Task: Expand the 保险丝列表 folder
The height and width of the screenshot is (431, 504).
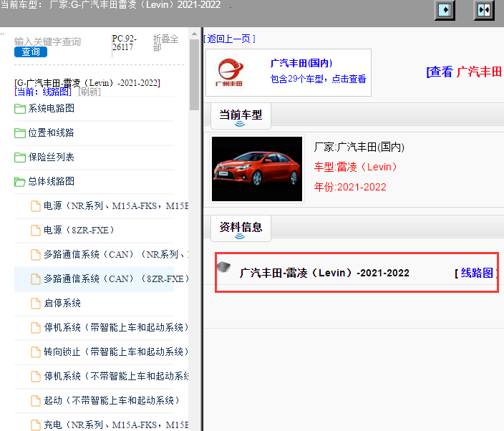Action: coord(51,158)
